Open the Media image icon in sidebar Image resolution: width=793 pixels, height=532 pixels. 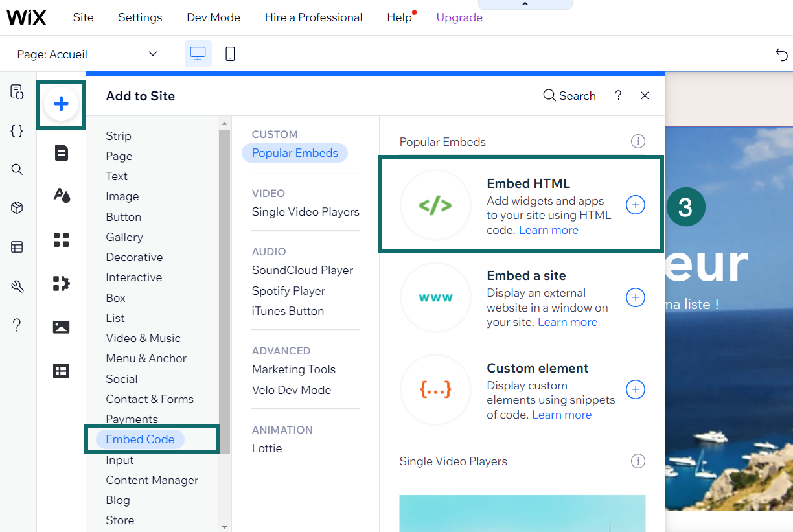pyautogui.click(x=61, y=327)
